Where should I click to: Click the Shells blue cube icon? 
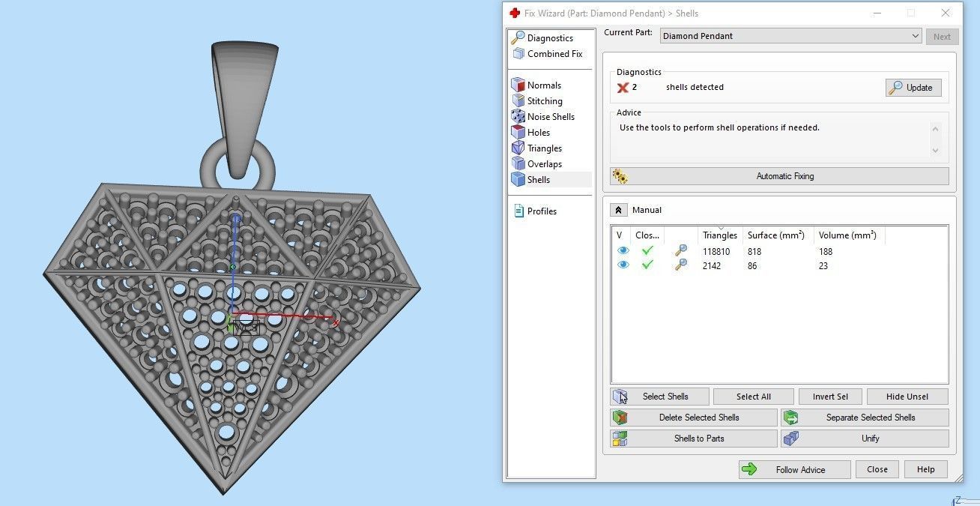click(x=518, y=179)
